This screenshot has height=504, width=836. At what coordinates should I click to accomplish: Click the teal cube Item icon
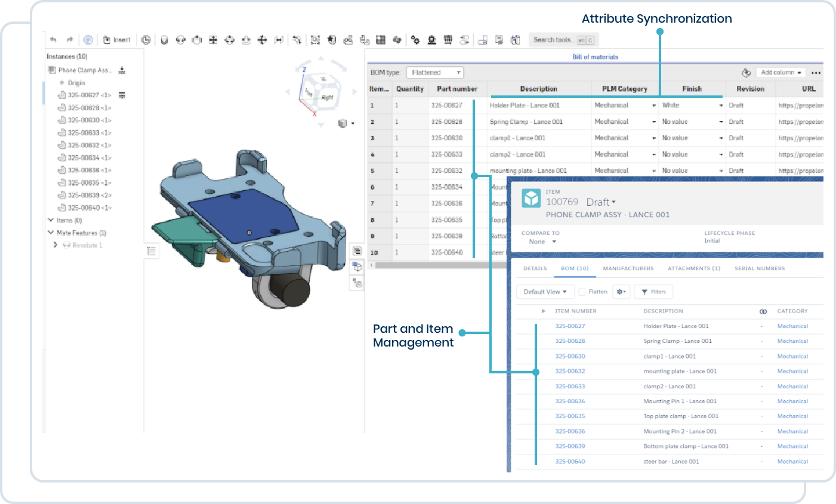coord(531,199)
